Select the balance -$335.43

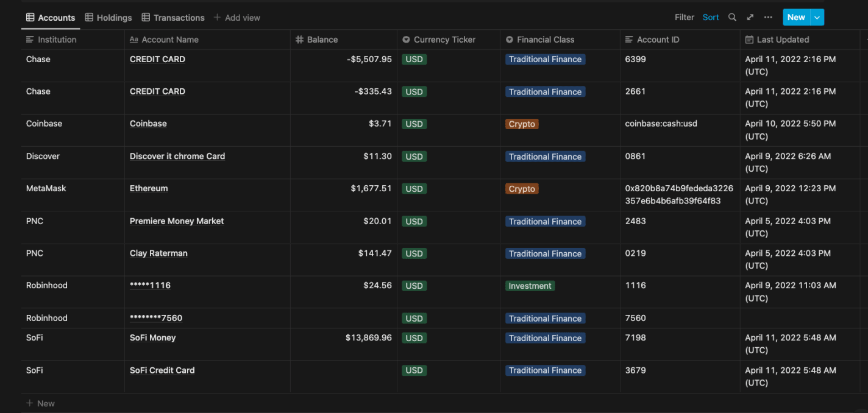pos(373,91)
